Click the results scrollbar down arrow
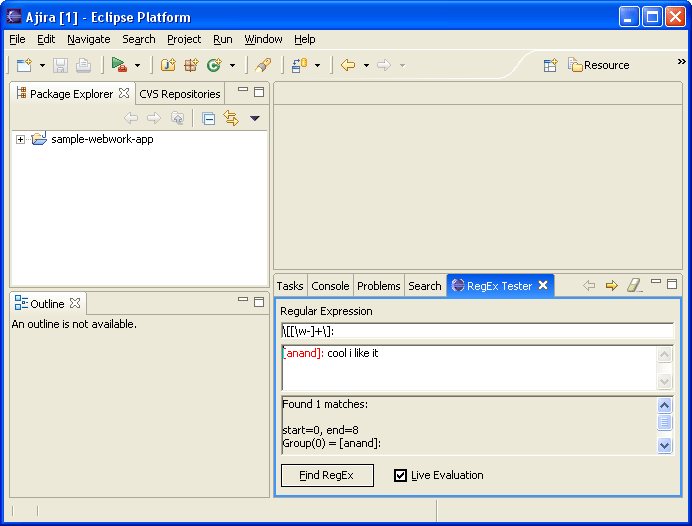 pyautogui.click(x=664, y=445)
